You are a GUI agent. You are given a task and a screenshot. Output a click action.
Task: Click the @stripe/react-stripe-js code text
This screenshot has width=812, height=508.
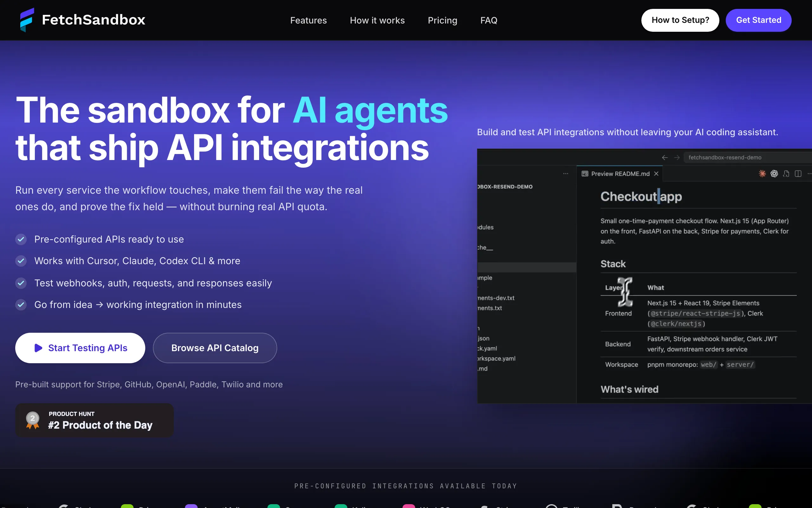(695, 313)
